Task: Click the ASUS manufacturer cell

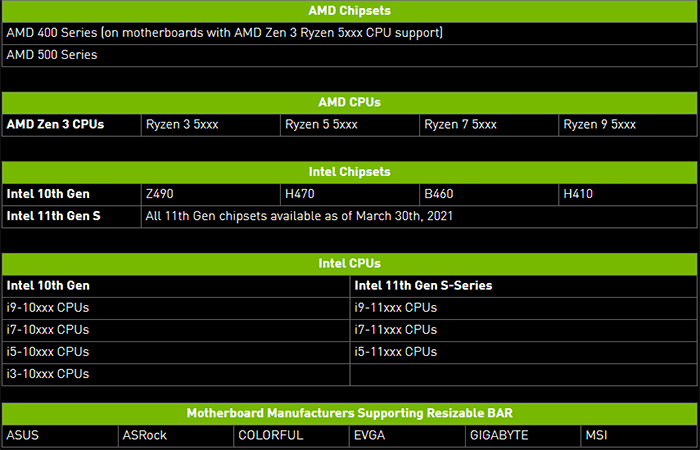Action: (60, 436)
